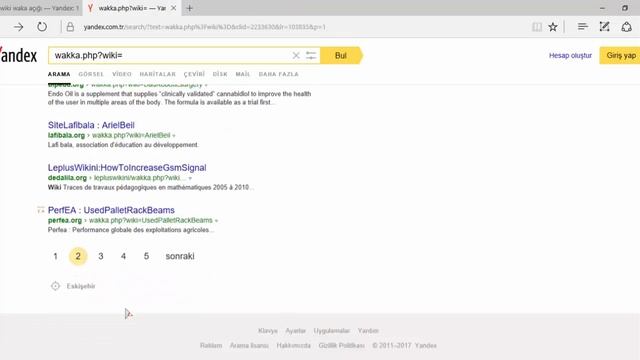The width and height of the screenshot is (640, 360).
Task: Click the small icon left of PerfEA result
Action: [x=40, y=210]
